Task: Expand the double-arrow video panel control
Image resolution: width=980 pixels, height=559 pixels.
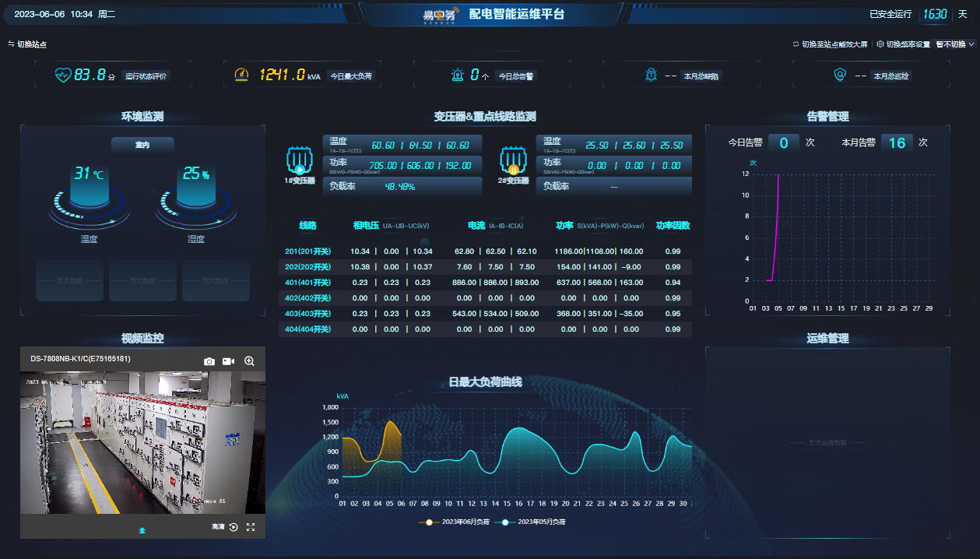Action: point(142,529)
